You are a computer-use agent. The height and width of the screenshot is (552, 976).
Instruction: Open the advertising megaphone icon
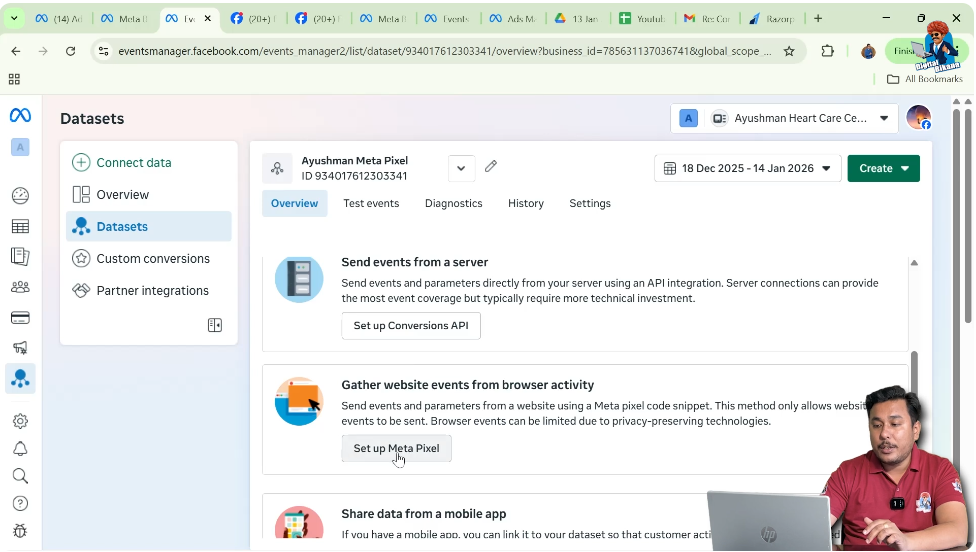tap(20, 348)
